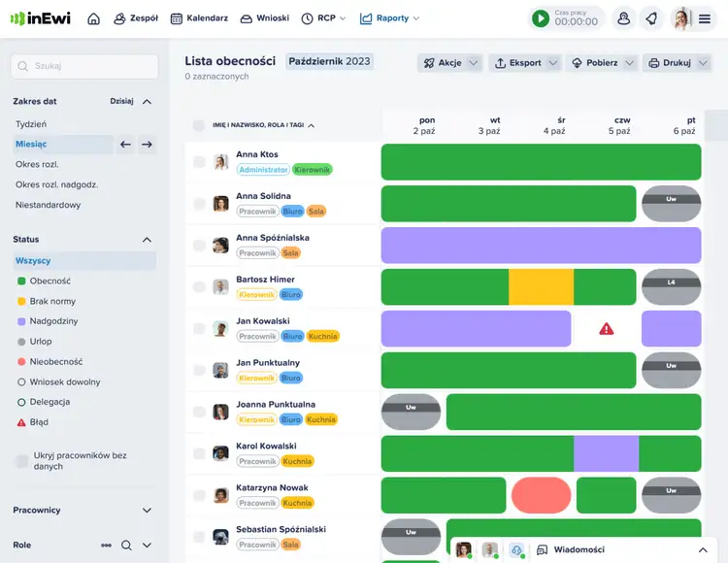Click the error warning triangle for Jan Kowalski
The height and width of the screenshot is (563, 728).
(607, 329)
